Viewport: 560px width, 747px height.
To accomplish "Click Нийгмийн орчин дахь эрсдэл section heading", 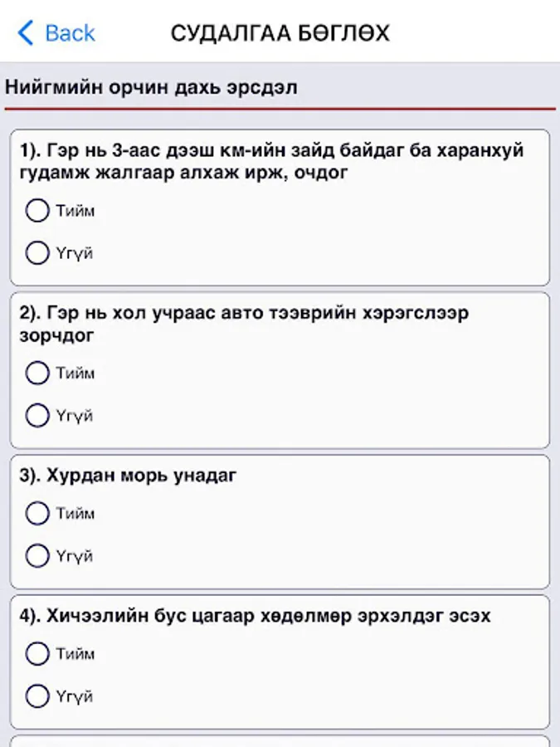I will point(151,87).
